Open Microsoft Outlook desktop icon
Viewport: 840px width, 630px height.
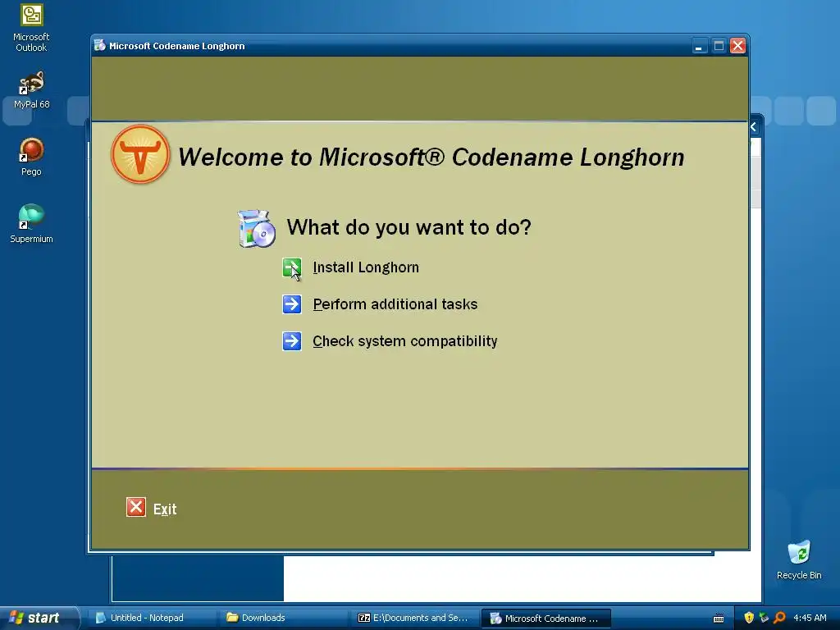point(32,28)
